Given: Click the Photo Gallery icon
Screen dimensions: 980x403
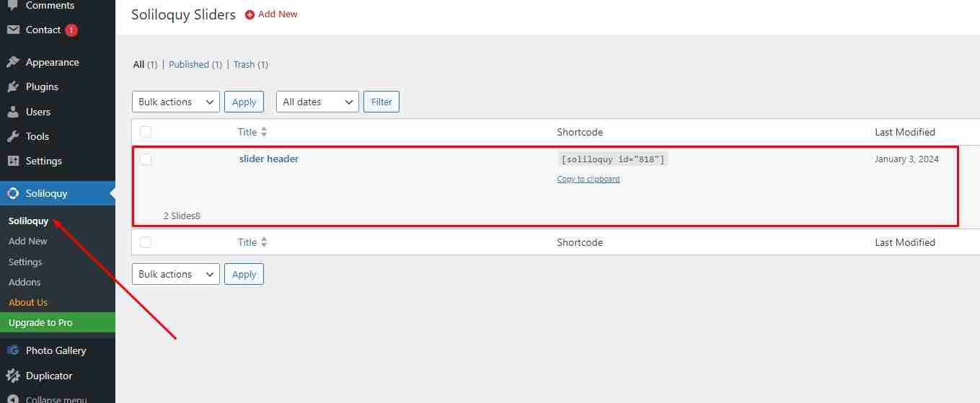Looking at the screenshot, I should pyautogui.click(x=13, y=350).
